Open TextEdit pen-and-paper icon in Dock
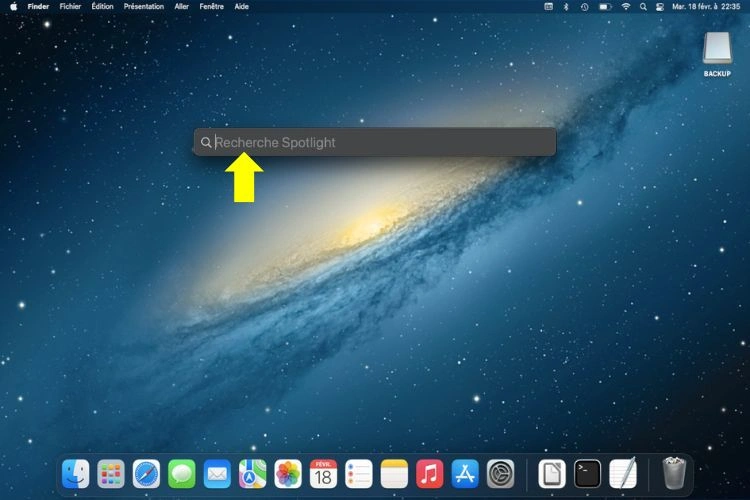Image resolution: width=750 pixels, height=500 pixels. point(623,473)
